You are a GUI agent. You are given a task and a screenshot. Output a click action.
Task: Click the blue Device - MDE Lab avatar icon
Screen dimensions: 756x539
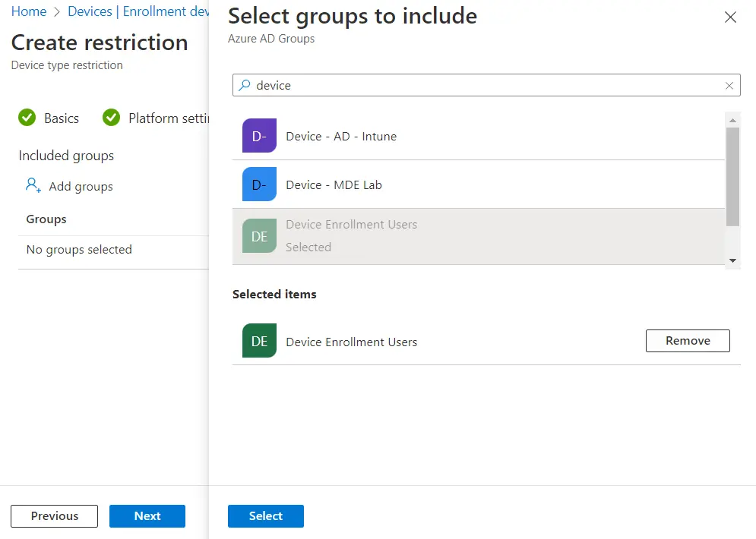(259, 184)
